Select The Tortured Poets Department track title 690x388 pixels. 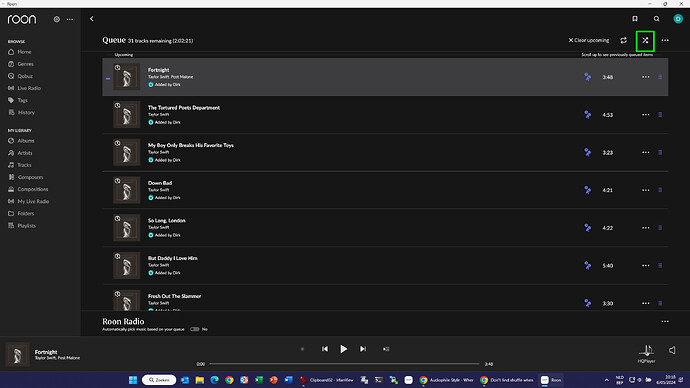pos(184,107)
